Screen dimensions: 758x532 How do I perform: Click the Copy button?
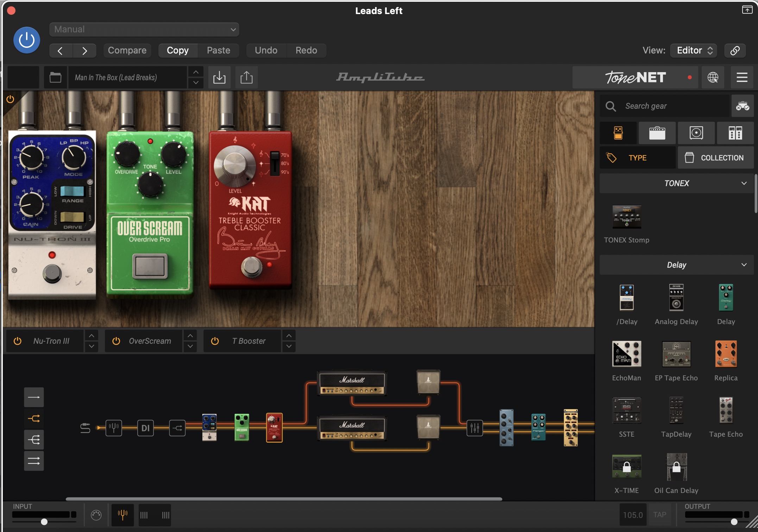tap(178, 50)
